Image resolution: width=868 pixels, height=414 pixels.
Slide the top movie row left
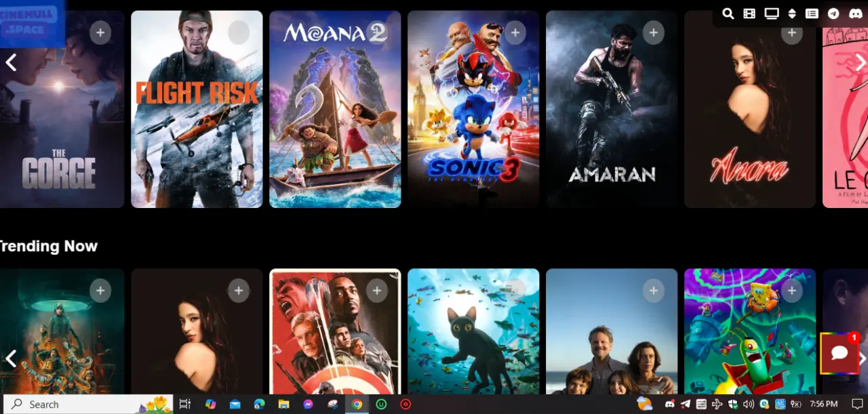11,63
